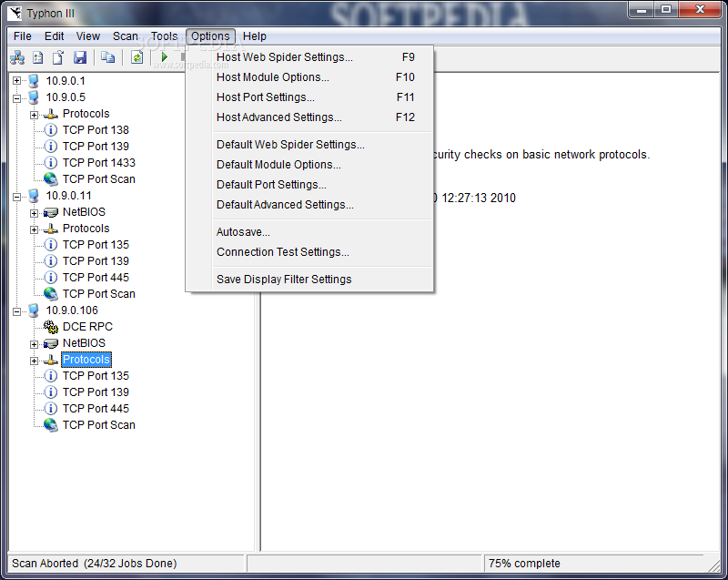
Task: Select TCP Port 139 label under 10.9.0.5
Action: [x=96, y=147]
